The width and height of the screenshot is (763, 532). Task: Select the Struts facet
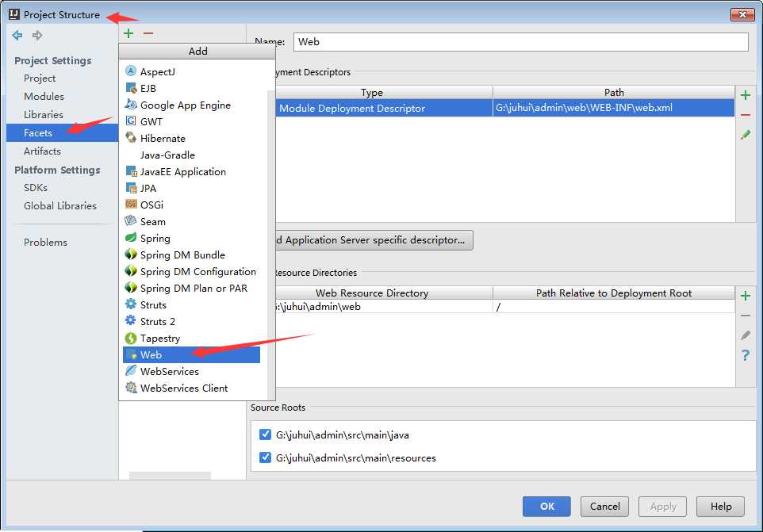coord(191,305)
